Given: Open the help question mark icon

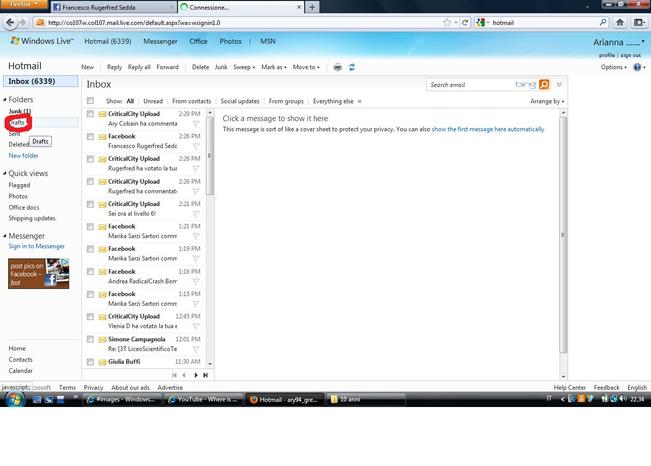Looking at the screenshot, I should (637, 67).
